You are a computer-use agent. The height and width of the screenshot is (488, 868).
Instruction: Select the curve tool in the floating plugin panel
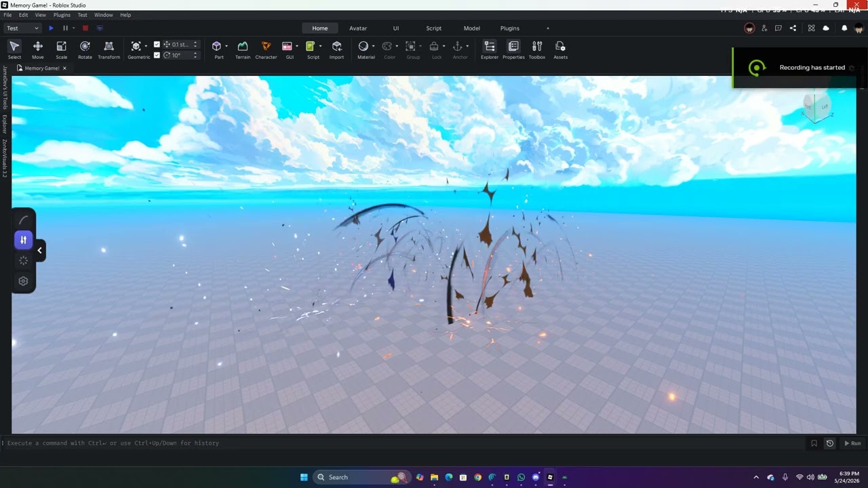pyautogui.click(x=23, y=220)
